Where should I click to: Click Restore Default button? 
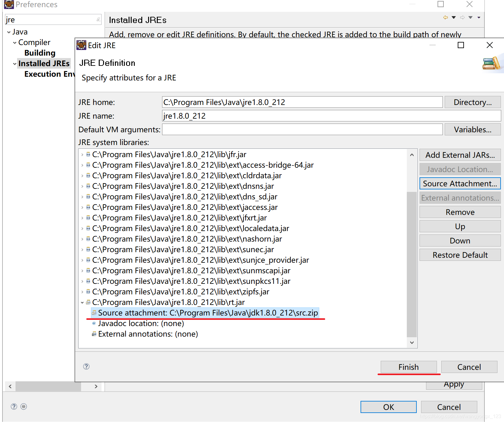click(x=460, y=255)
